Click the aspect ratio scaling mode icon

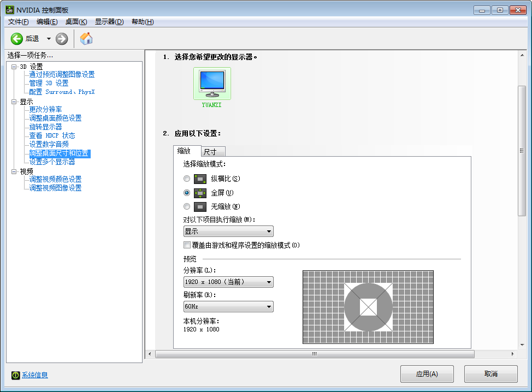[x=200, y=179]
